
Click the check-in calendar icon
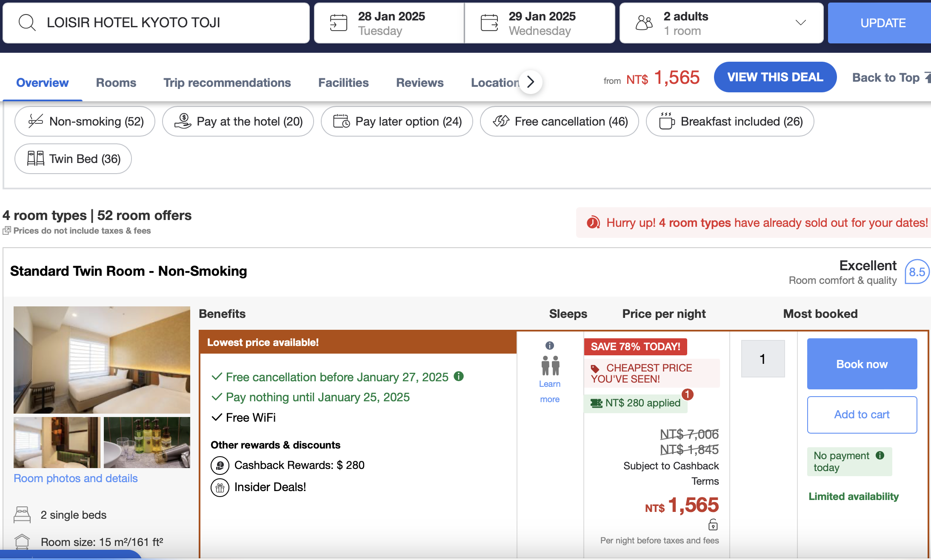click(339, 23)
